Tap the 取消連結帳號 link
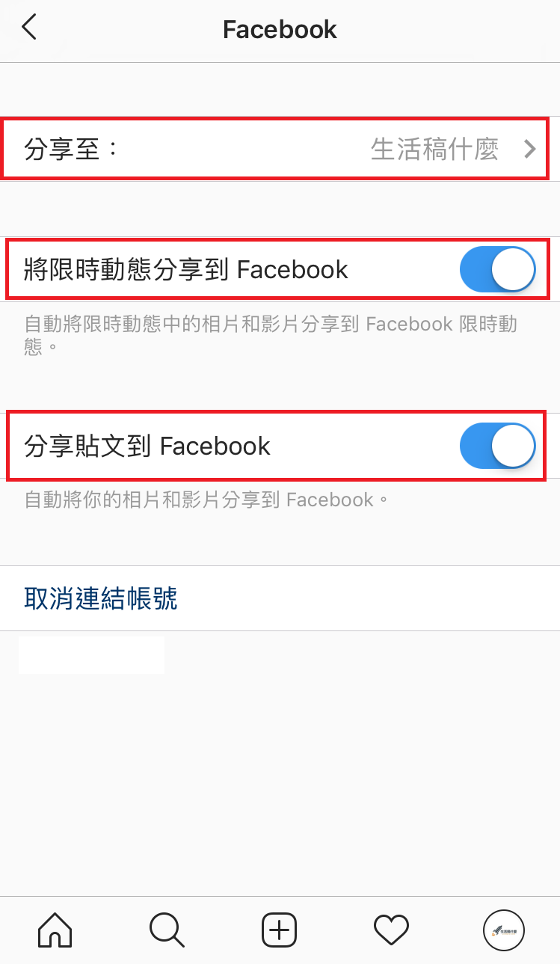The image size is (560, 964). coord(101,598)
